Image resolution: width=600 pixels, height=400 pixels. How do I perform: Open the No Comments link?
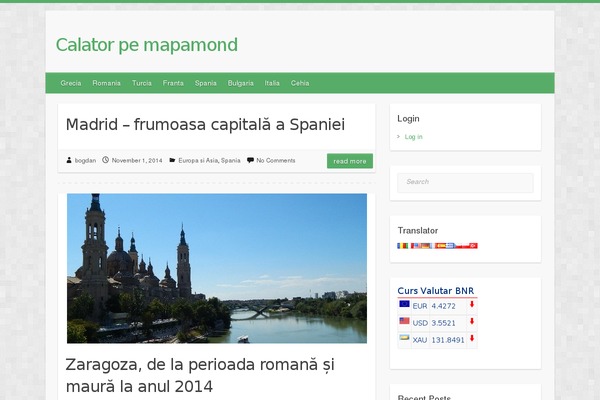(x=276, y=160)
